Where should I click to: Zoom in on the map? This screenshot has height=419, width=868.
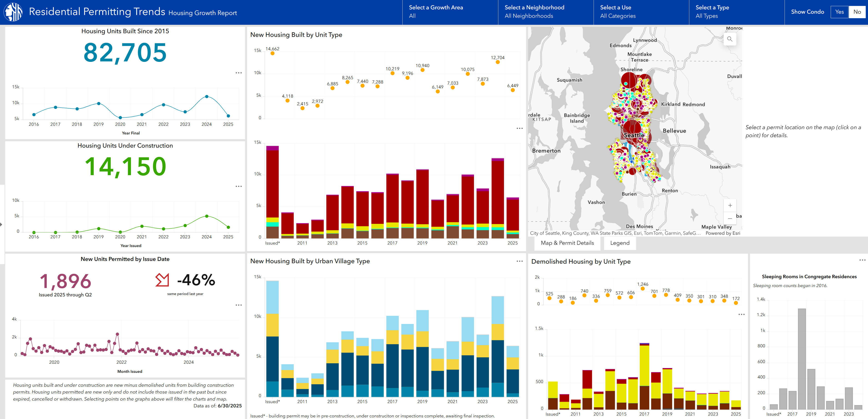[x=730, y=205]
